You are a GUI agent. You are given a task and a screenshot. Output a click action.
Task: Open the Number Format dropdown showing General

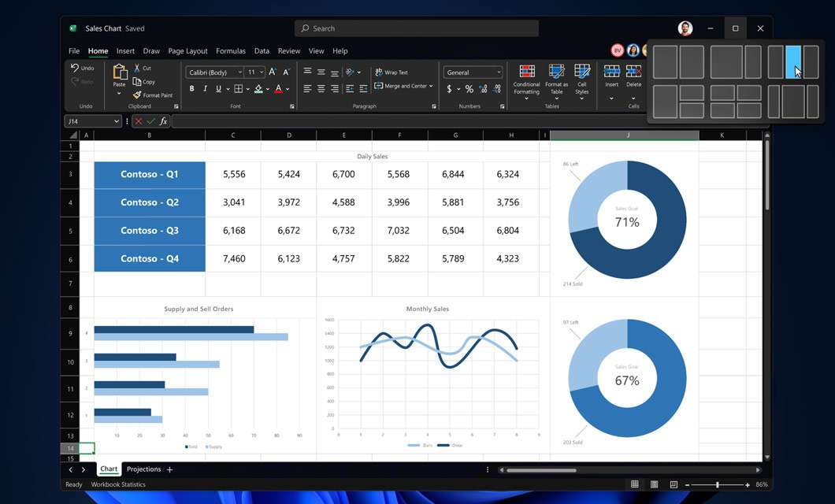tap(473, 72)
